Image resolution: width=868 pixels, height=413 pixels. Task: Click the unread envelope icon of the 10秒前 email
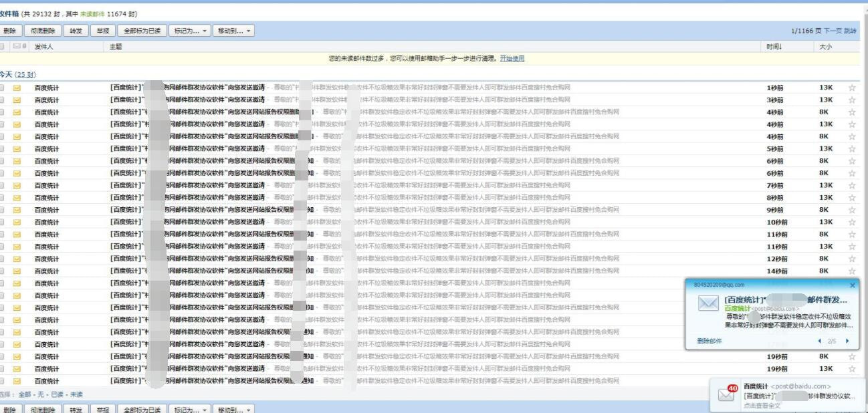click(17, 222)
